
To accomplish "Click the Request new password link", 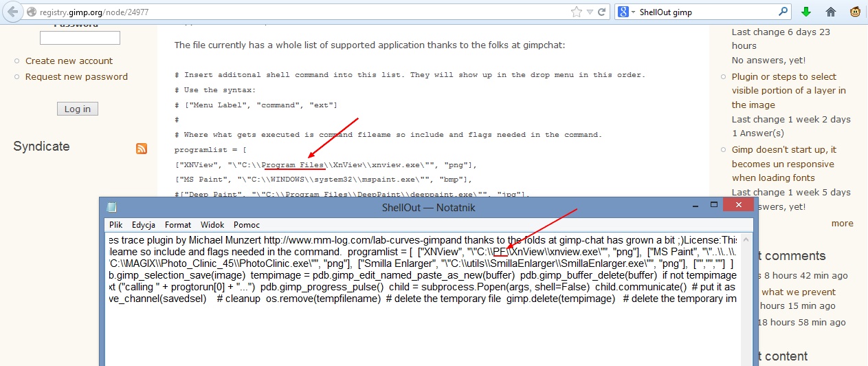I will click(76, 76).
